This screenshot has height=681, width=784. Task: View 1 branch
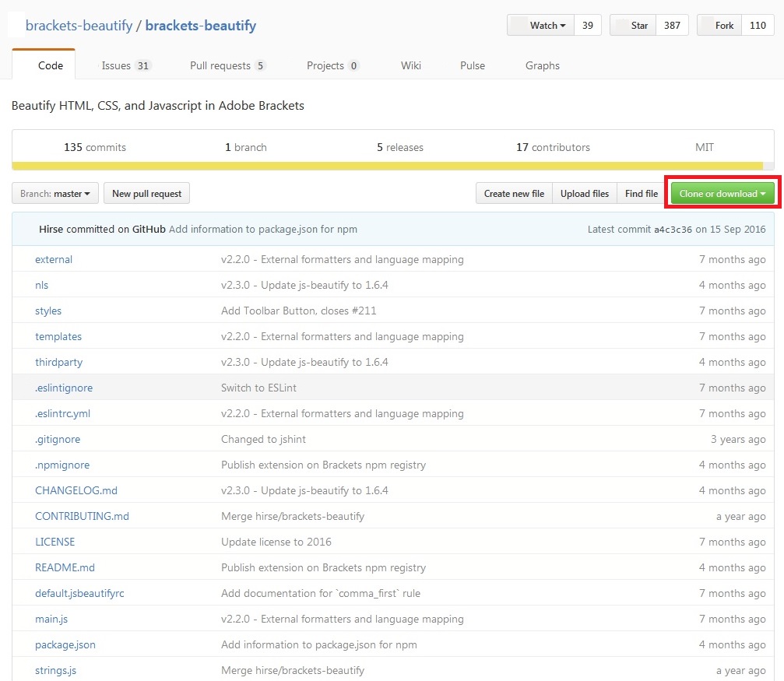[x=245, y=147]
